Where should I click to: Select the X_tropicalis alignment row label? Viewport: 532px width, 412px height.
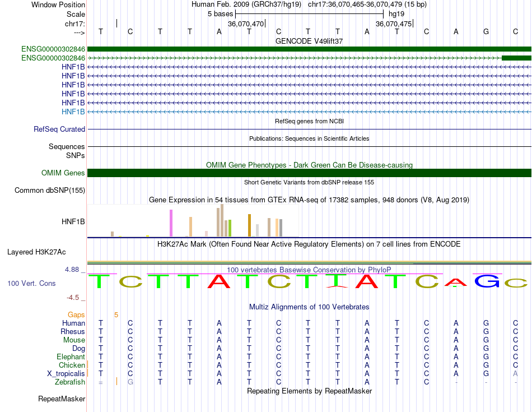pyautogui.click(x=66, y=374)
